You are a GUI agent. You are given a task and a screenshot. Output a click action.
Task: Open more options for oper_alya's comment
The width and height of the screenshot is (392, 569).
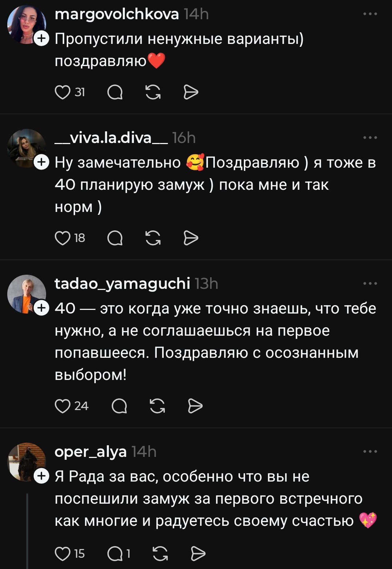click(370, 452)
